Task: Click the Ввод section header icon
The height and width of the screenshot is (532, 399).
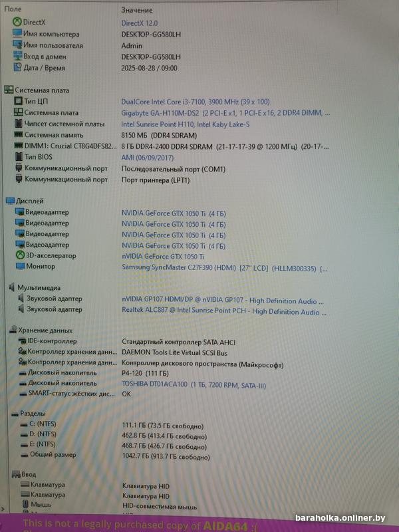Action: point(16,474)
